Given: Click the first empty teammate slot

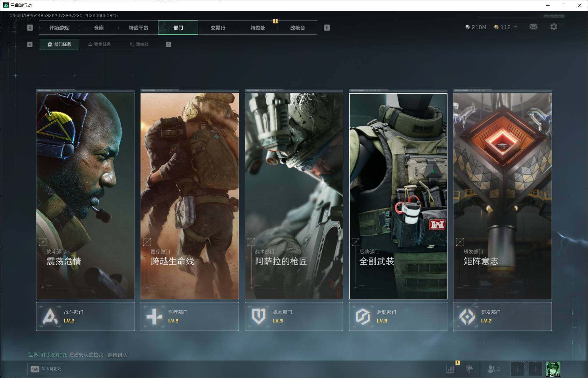Looking at the screenshot, I should 518,369.
